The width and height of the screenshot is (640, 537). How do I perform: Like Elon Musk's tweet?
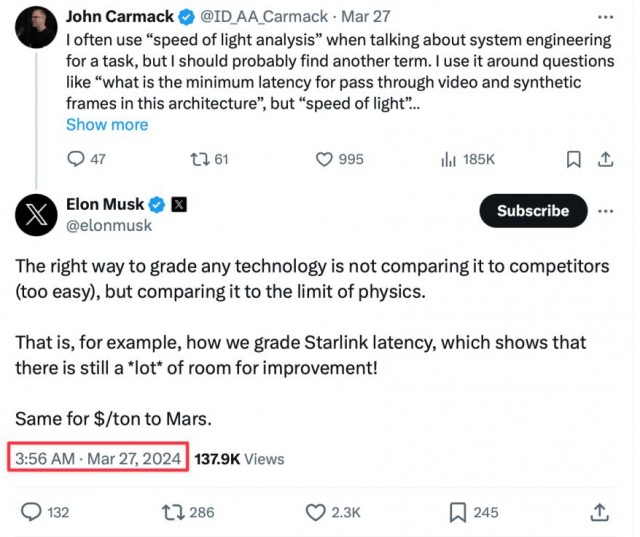tap(317, 512)
